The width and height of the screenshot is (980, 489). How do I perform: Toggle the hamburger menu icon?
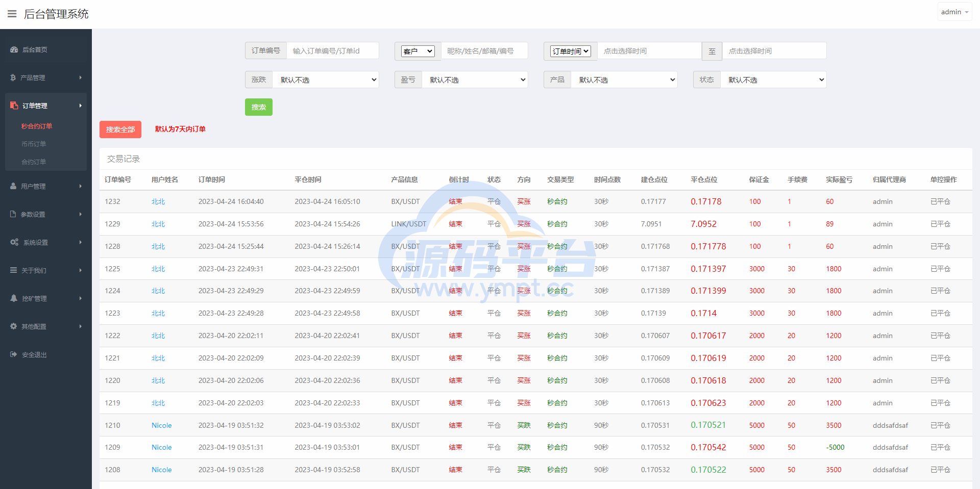pyautogui.click(x=12, y=14)
